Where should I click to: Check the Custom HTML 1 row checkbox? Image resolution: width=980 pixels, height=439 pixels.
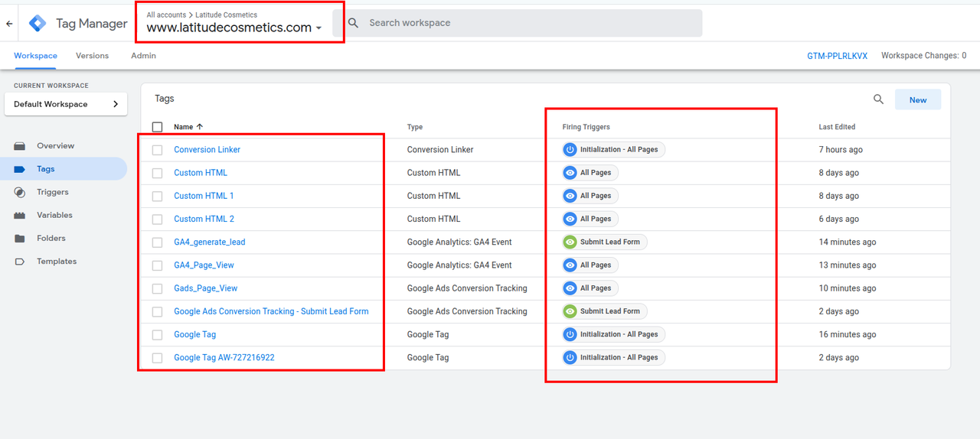coord(157,196)
